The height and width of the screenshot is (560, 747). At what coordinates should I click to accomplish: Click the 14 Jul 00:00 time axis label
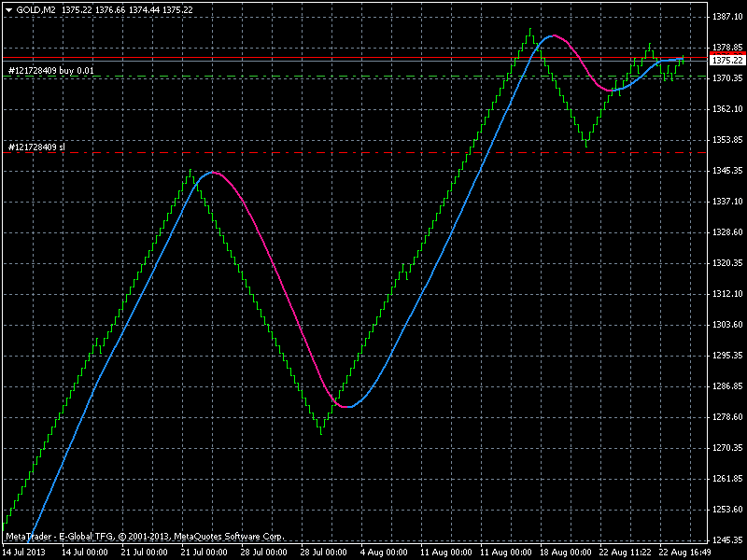pos(85,553)
